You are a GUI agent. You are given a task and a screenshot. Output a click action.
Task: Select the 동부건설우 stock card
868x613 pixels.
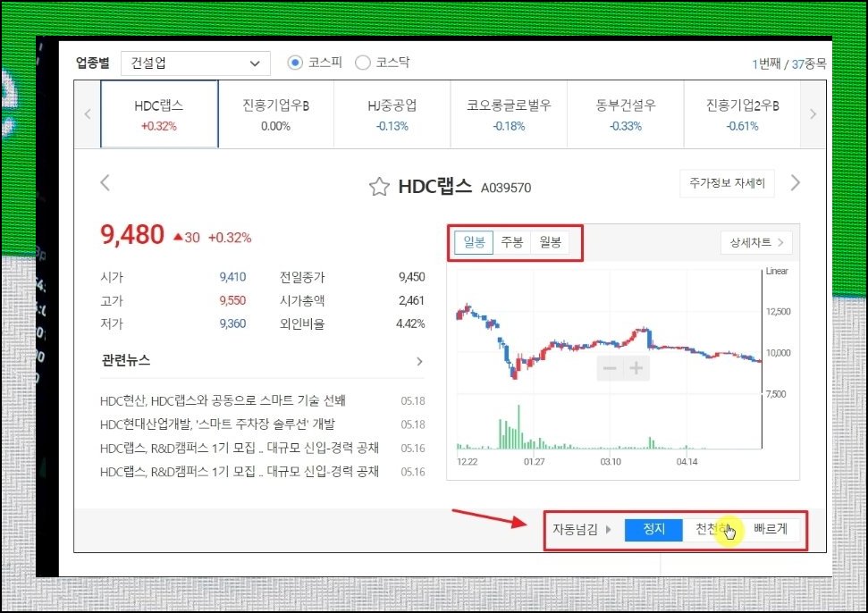pyautogui.click(x=626, y=114)
